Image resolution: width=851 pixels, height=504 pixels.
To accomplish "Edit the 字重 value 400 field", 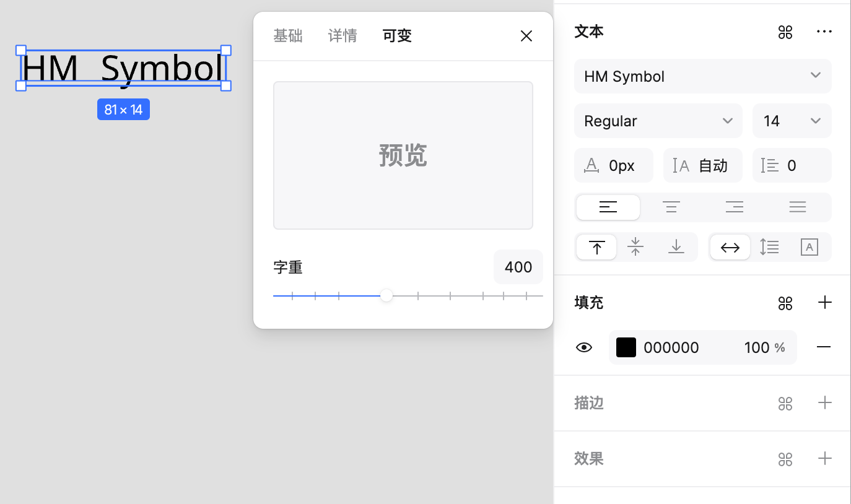I will (x=518, y=267).
